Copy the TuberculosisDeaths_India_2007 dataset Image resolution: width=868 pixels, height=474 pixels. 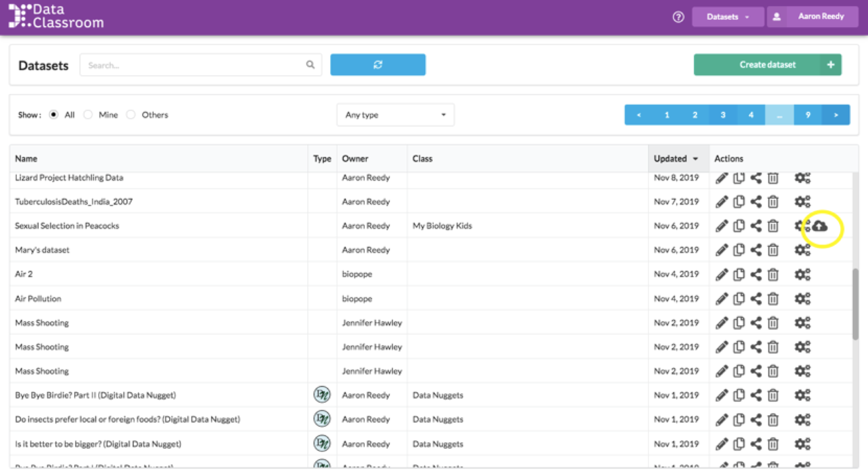pos(739,202)
